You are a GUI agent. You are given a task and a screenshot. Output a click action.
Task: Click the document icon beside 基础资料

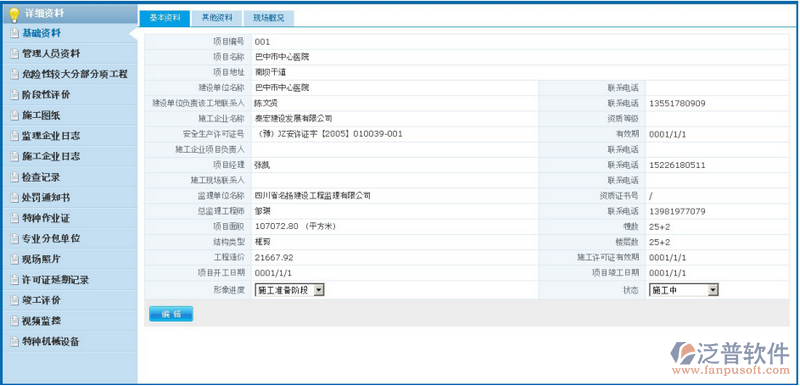14,33
